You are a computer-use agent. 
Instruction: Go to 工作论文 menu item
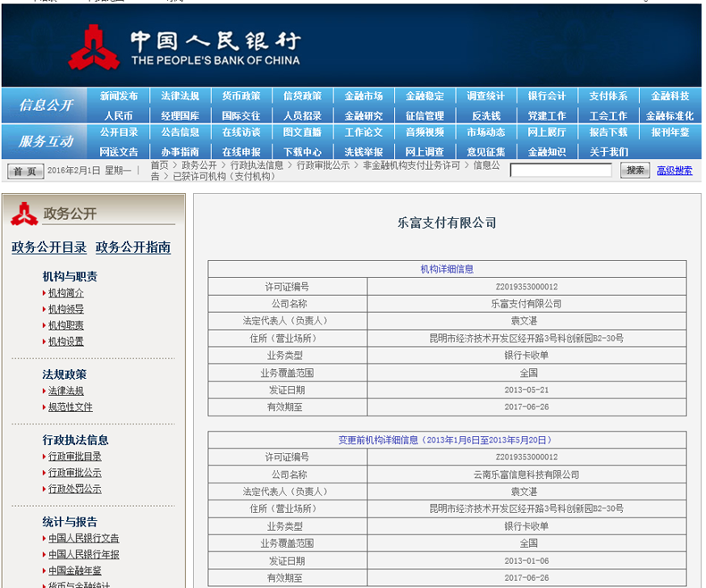364,132
